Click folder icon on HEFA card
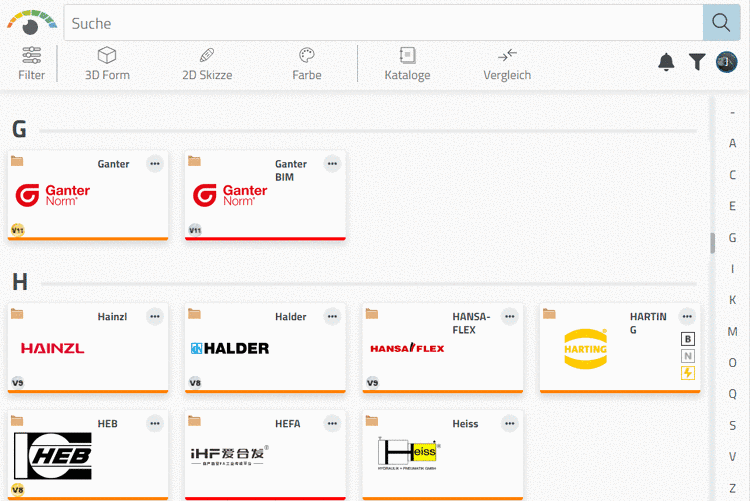 (x=194, y=421)
